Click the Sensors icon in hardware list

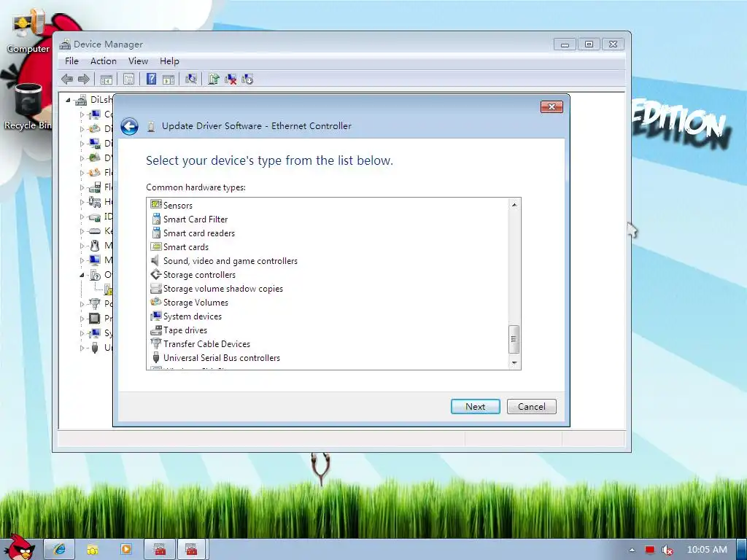pyautogui.click(x=156, y=204)
